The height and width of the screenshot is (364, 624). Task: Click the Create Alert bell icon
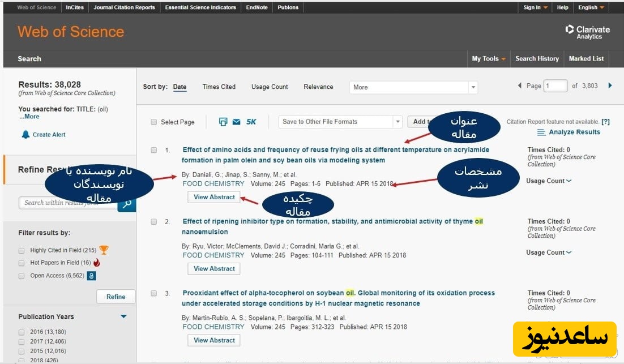coord(25,135)
